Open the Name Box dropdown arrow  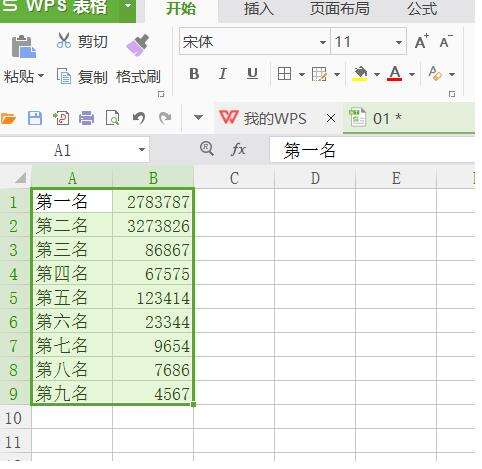[x=142, y=150]
